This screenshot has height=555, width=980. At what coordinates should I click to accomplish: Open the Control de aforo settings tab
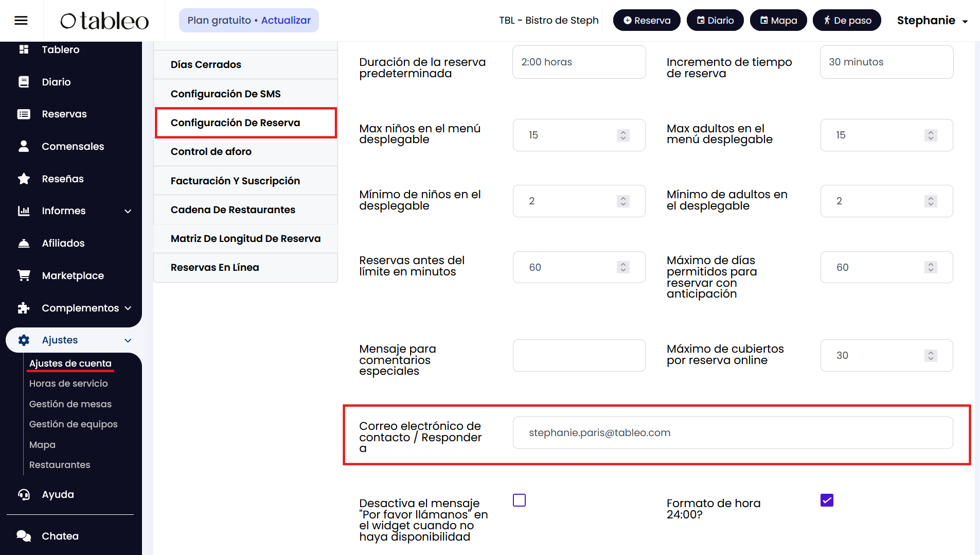(x=211, y=151)
